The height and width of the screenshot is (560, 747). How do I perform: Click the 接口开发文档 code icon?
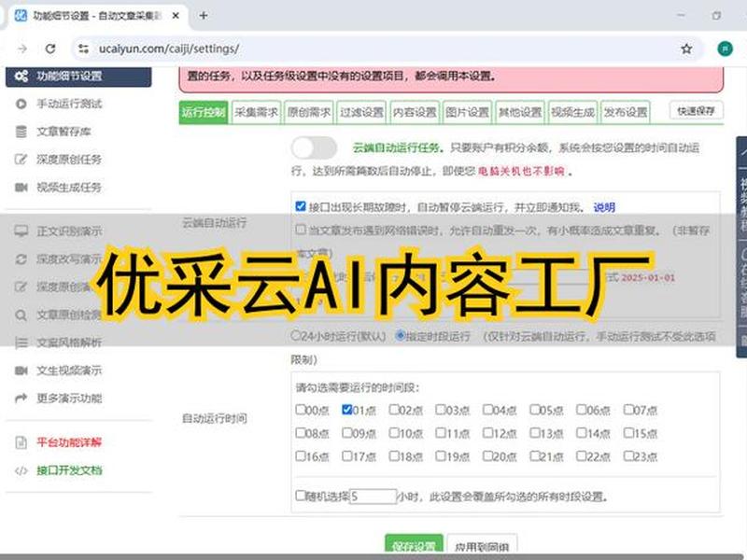tap(21, 470)
